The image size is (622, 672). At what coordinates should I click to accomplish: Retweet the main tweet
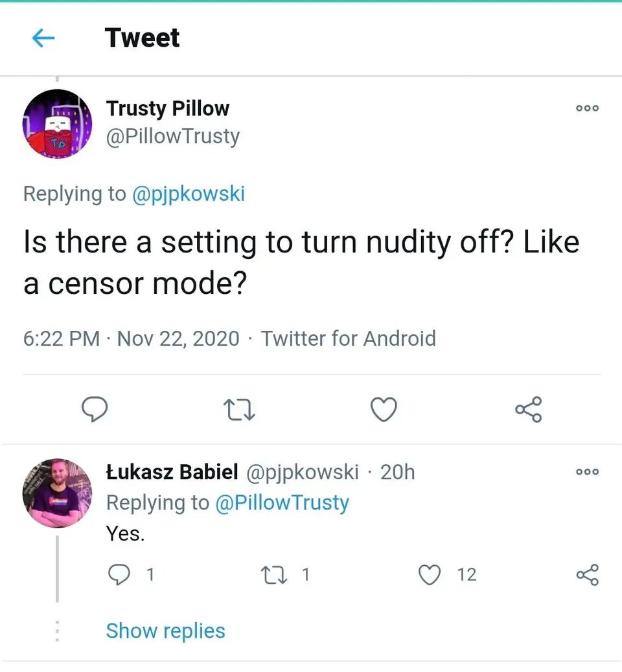tap(238, 410)
